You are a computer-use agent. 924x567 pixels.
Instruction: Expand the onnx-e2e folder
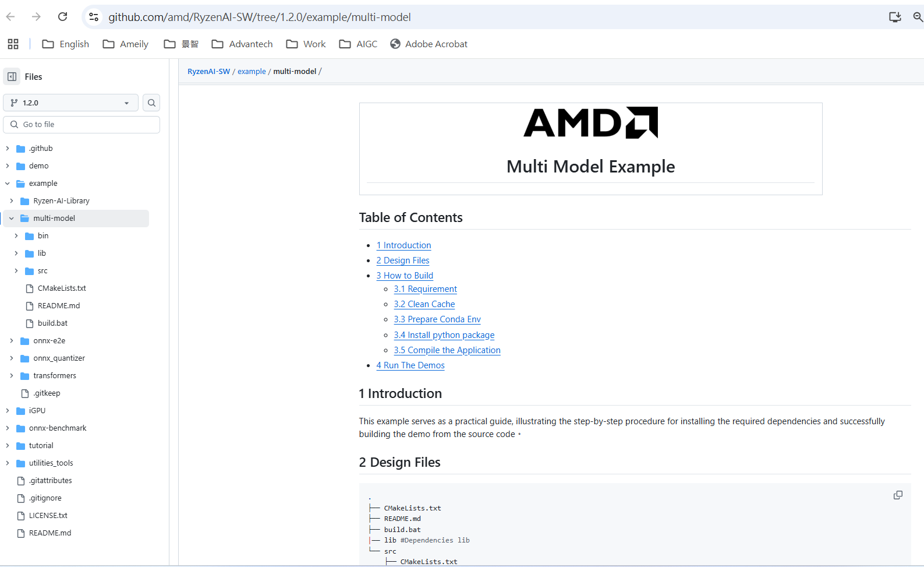coord(12,341)
